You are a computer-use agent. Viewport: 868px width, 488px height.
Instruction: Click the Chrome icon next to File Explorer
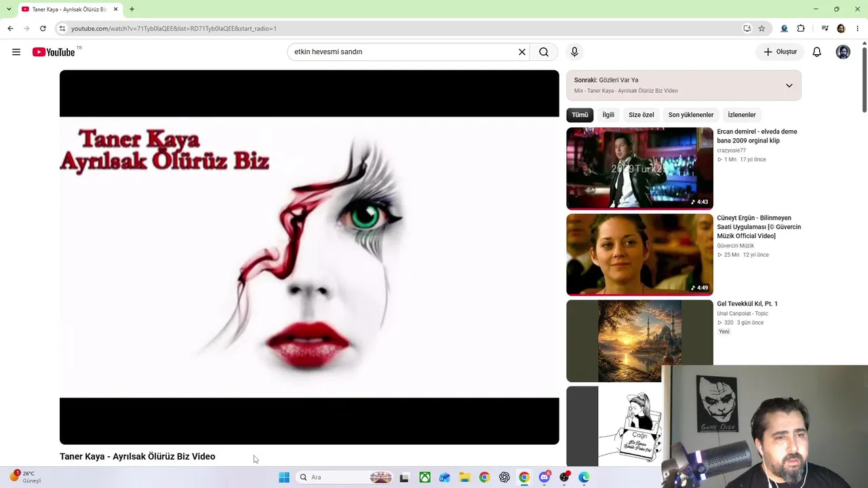click(x=484, y=477)
